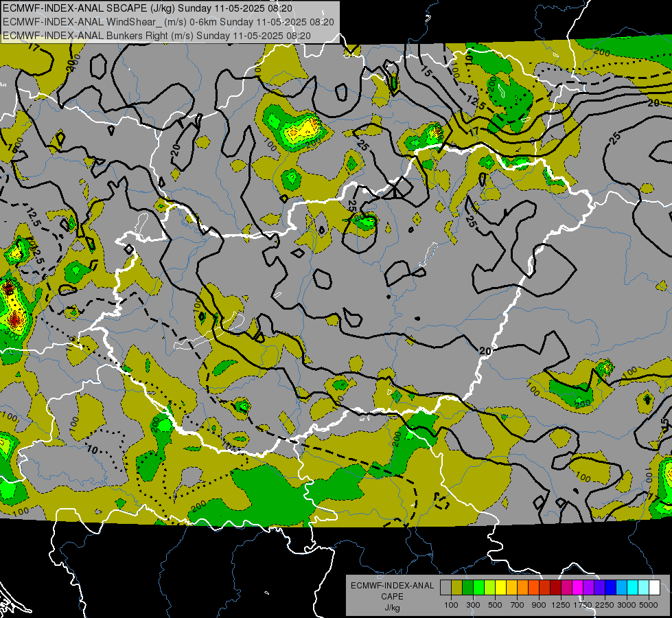Screen dimensions: 672x618
Task: Click the J/kg unit label in legend
Action: [x=392, y=608]
